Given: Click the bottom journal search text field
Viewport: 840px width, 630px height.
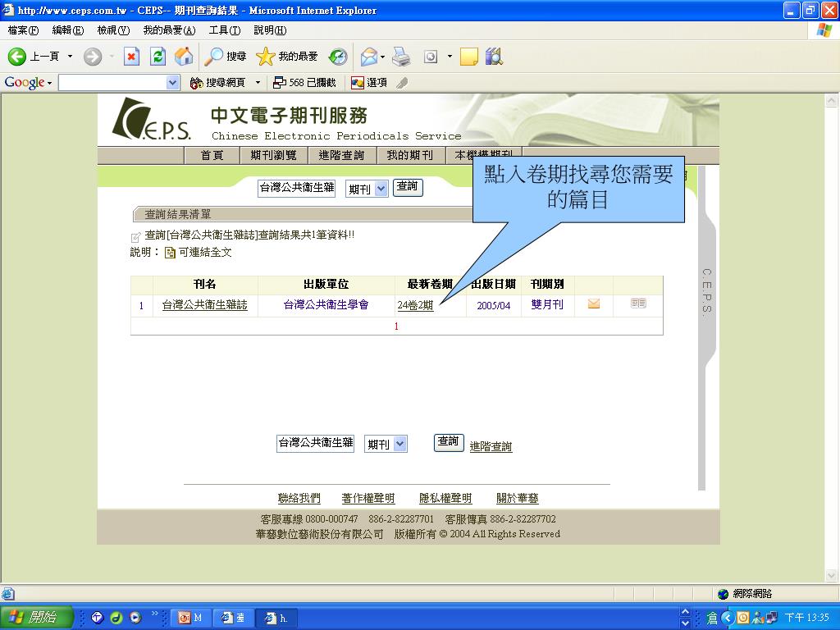Looking at the screenshot, I should click(316, 443).
